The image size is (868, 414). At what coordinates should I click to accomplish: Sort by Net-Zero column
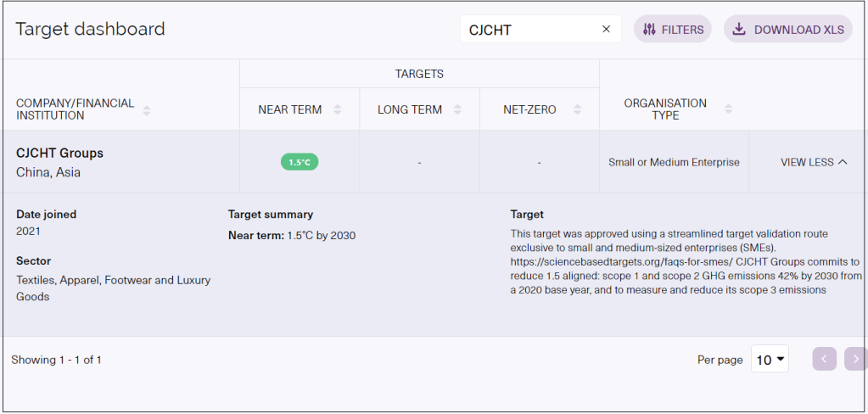pyautogui.click(x=577, y=110)
